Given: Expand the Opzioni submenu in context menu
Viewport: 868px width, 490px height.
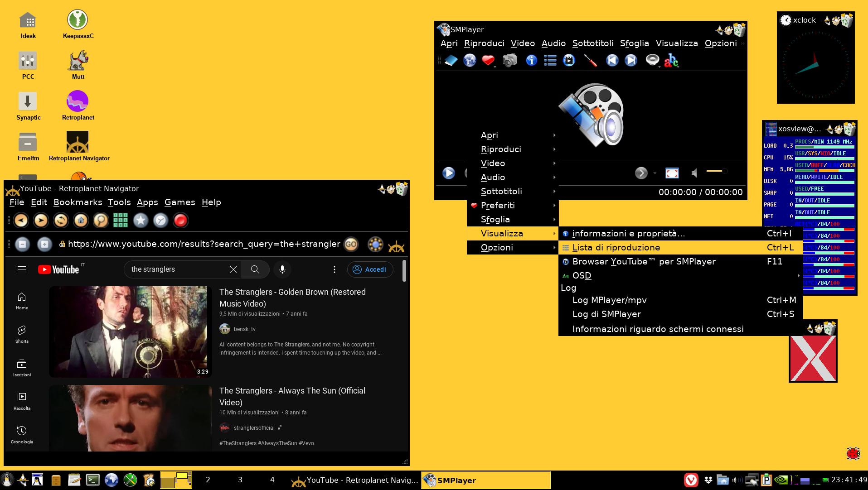Looking at the screenshot, I should (513, 248).
